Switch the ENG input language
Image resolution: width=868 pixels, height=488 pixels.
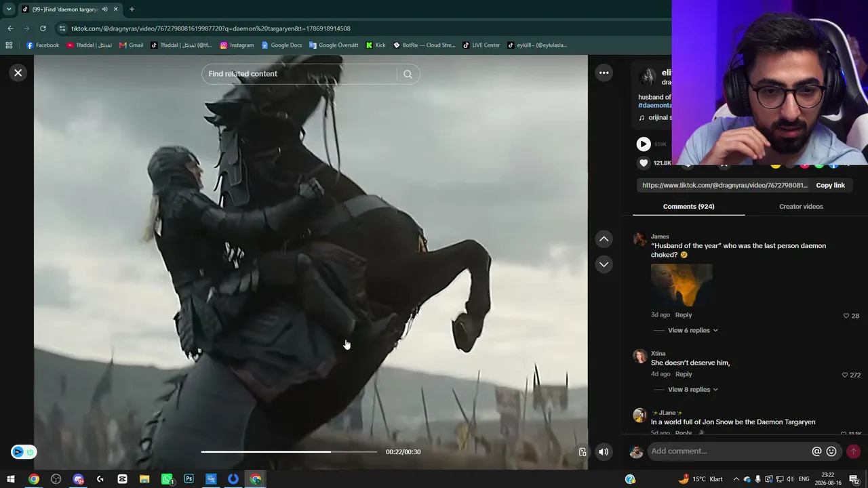coord(804,479)
